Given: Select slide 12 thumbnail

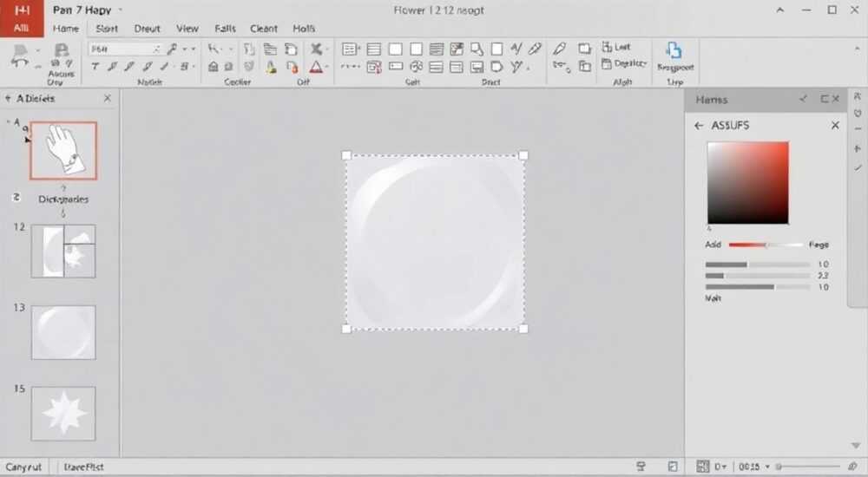Looking at the screenshot, I should coord(63,251).
